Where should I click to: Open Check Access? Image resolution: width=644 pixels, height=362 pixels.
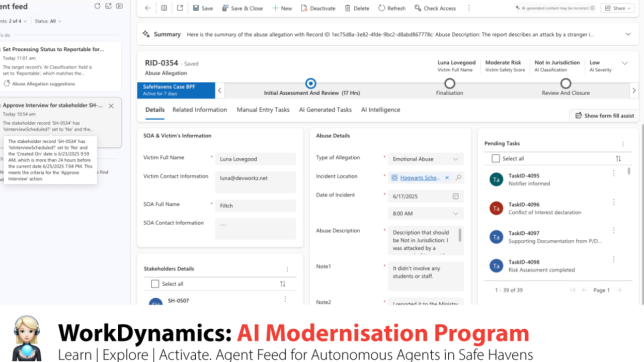point(435,8)
